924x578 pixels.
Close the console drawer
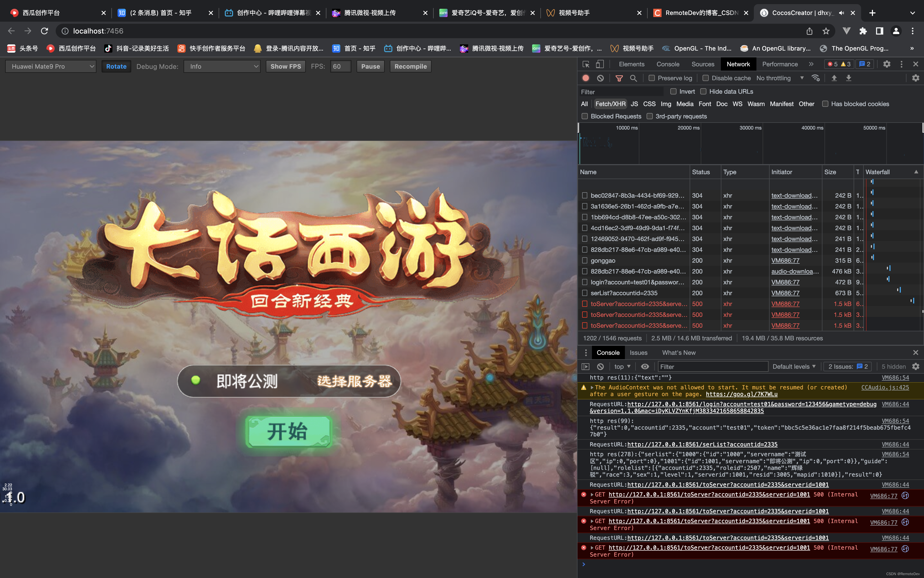click(915, 352)
